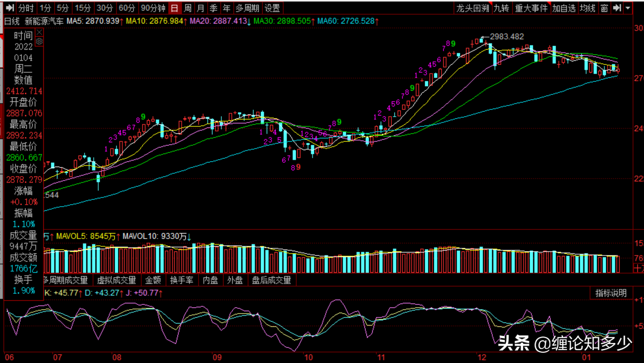Select the 15分 period
644x363 pixels.
(x=83, y=8)
